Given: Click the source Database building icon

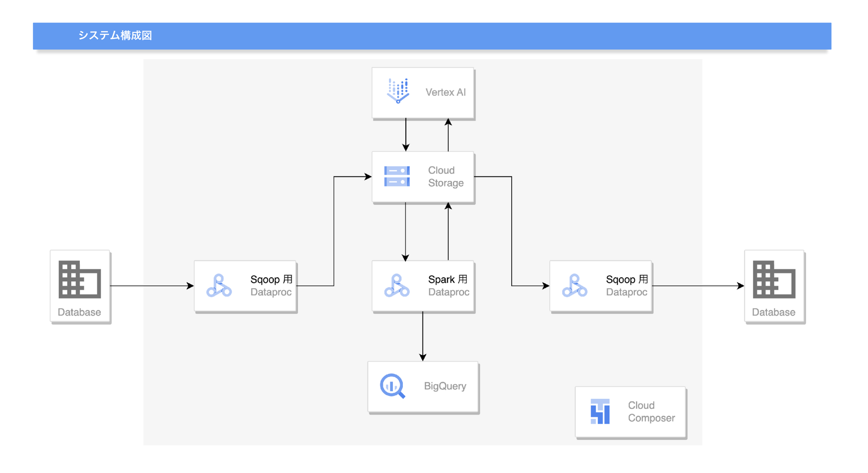Looking at the screenshot, I should 80,279.
